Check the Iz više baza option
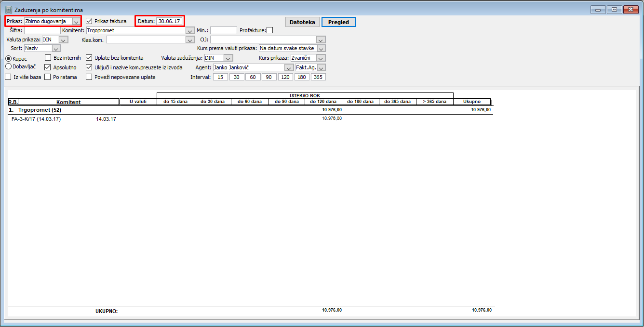This screenshot has width=644, height=327. click(8, 77)
